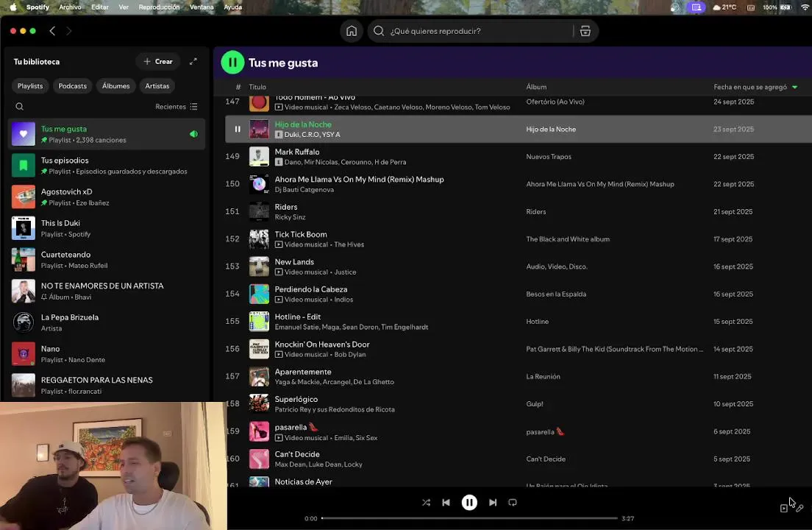Viewport: 812px width, 530px height.
Task: Expand Tu biblioteca to full view
Action: (x=193, y=62)
